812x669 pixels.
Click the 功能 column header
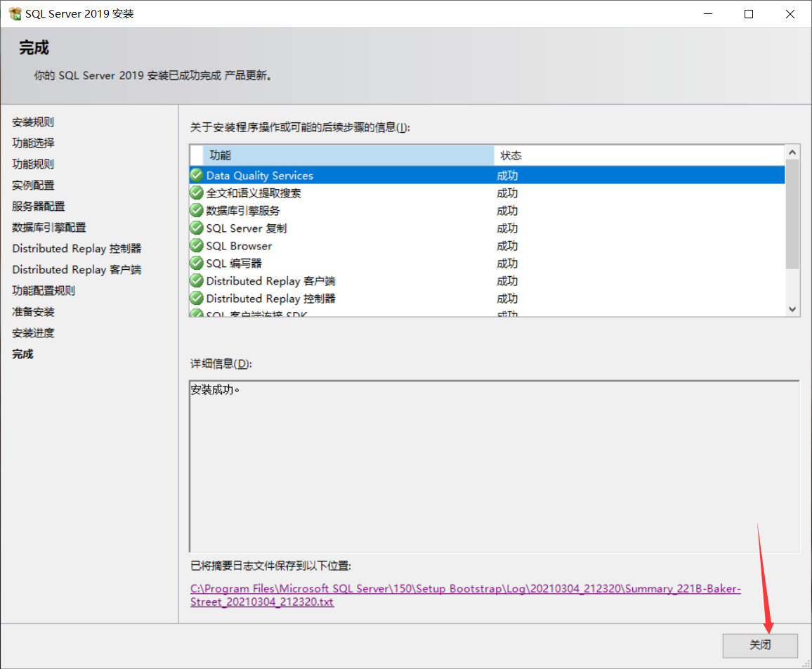(348, 155)
